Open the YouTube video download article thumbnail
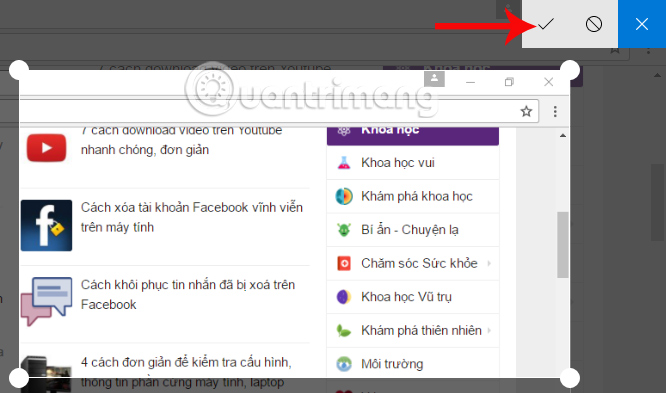666x393 pixels. click(x=46, y=148)
